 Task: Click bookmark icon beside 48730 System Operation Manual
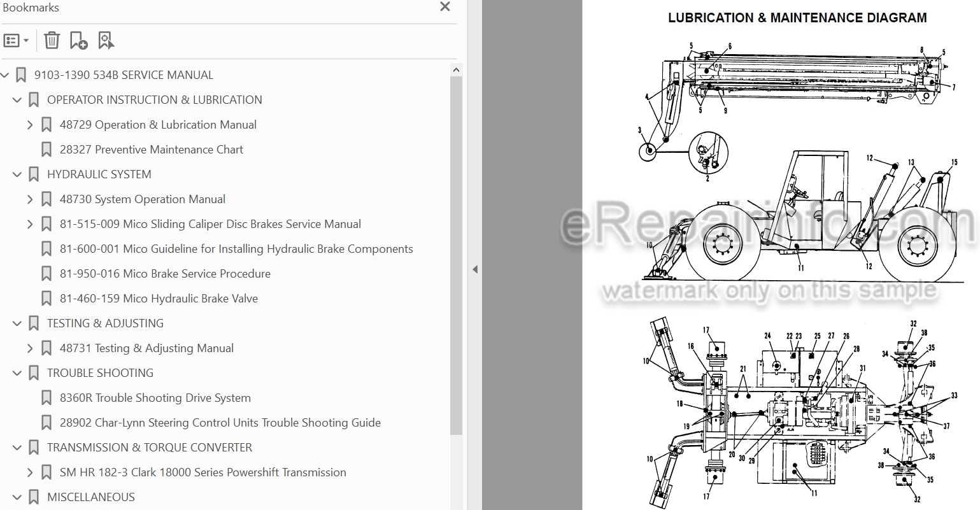pyautogui.click(x=46, y=199)
